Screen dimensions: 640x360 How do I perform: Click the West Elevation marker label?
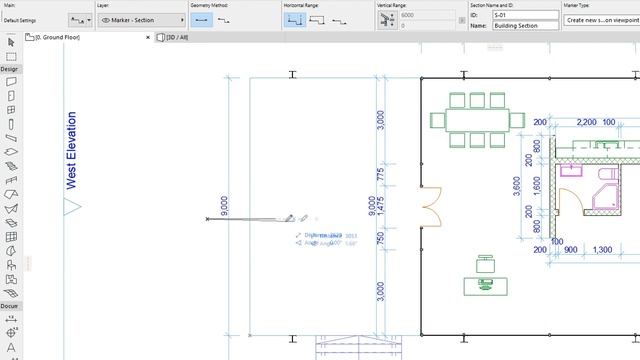click(x=71, y=150)
